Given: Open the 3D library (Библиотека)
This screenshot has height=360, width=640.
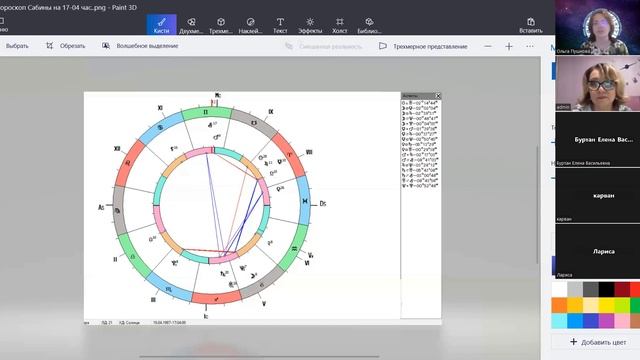Looking at the screenshot, I should tap(369, 24).
